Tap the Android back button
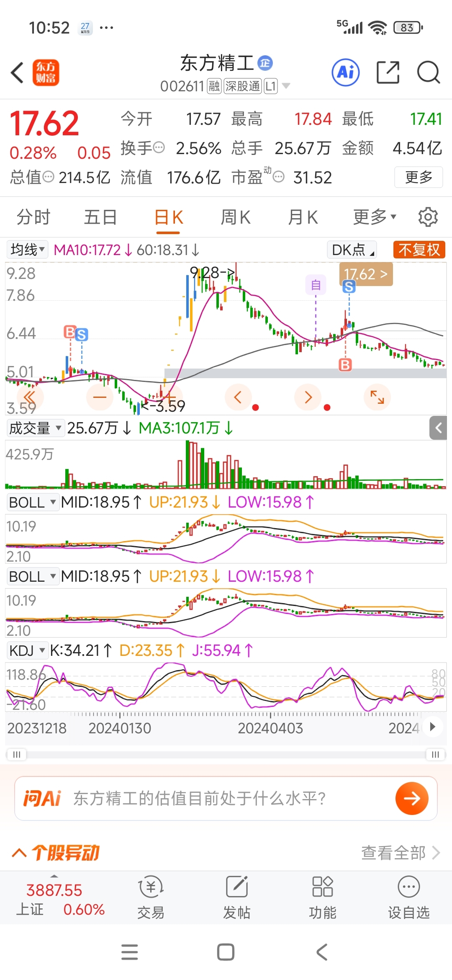The image size is (452, 980). click(322, 952)
